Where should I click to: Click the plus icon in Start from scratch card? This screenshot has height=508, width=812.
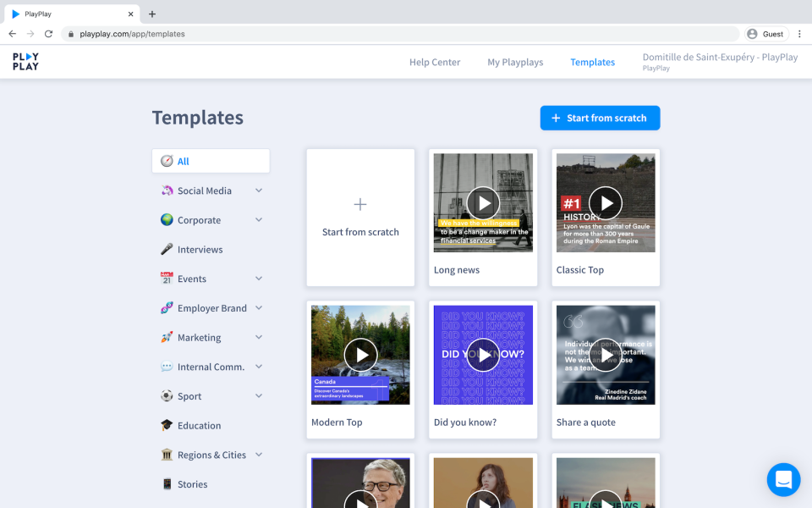360,204
